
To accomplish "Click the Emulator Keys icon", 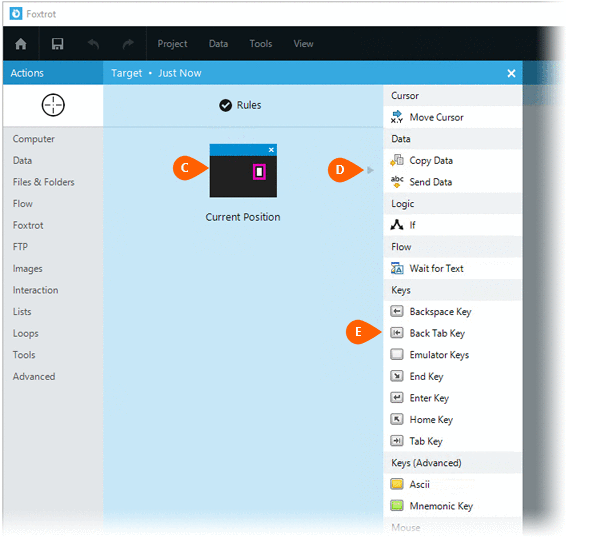I will pyautogui.click(x=397, y=354).
